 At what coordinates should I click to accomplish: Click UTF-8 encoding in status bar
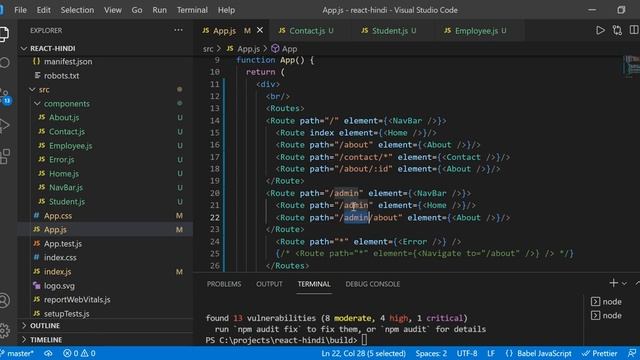click(467, 353)
